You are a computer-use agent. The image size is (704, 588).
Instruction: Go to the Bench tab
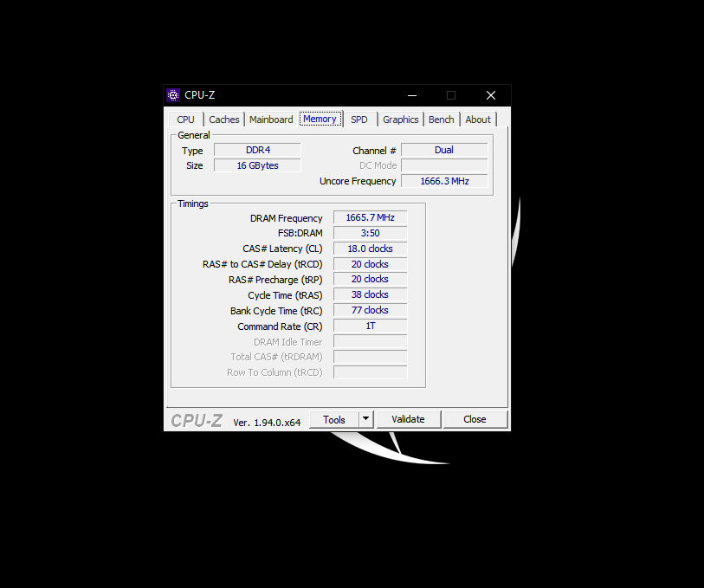(442, 120)
